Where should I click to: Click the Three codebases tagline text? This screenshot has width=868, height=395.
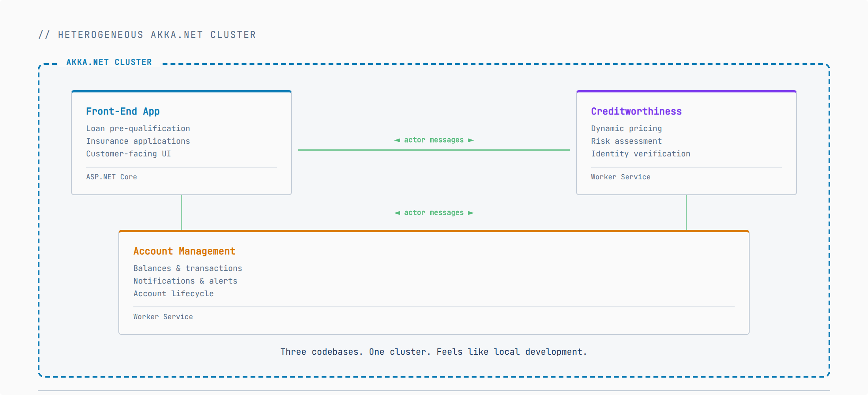click(434, 352)
